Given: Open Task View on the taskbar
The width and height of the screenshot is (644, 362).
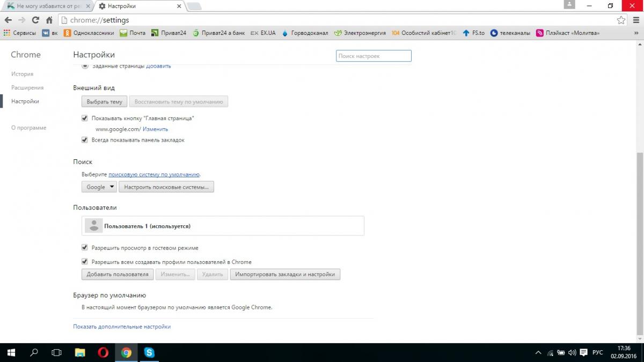Looking at the screenshot, I should [56, 352].
